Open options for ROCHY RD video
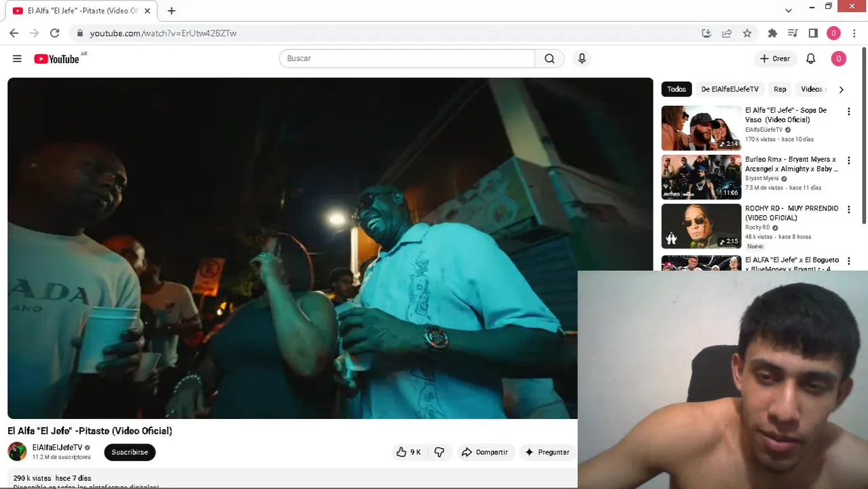This screenshot has height=489, width=868. click(848, 210)
